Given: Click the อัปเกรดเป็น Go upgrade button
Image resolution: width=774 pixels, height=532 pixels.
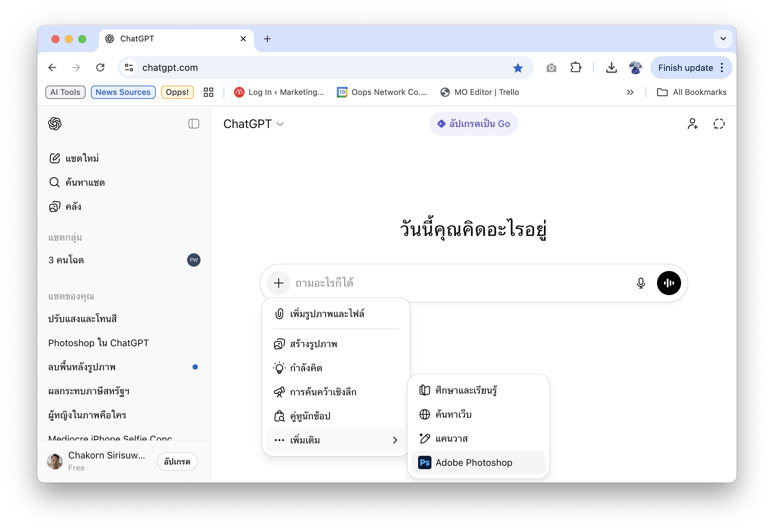Looking at the screenshot, I should (x=474, y=124).
